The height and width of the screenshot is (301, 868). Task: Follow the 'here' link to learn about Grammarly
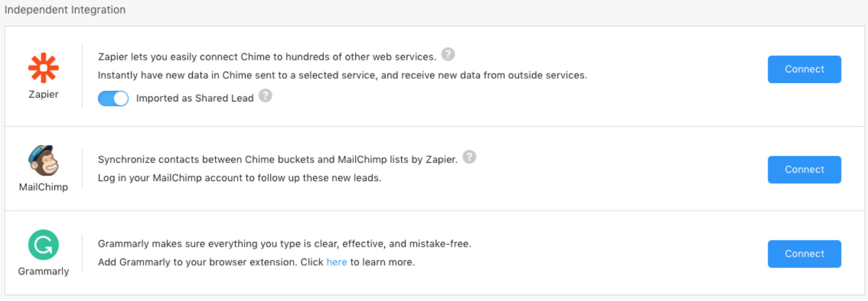(336, 262)
